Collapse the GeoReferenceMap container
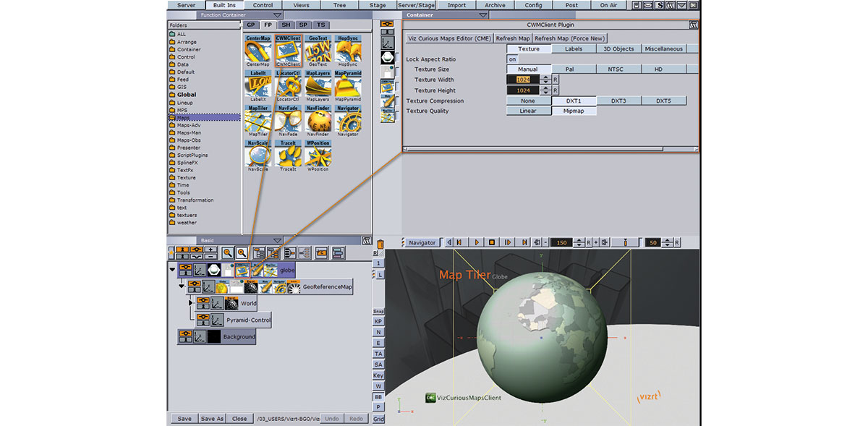The width and height of the screenshot is (868, 426). [182, 286]
